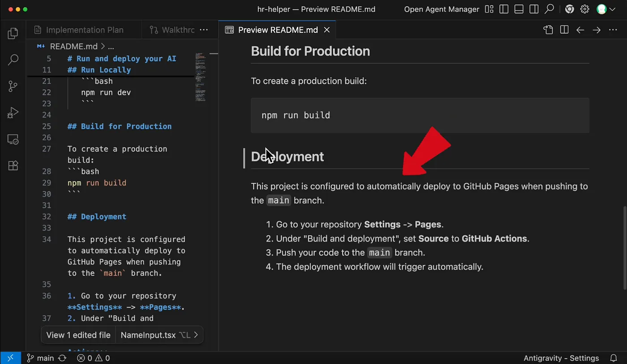This screenshot has width=627, height=364.
Task: Open the Remote Explorer view
Action: (13, 139)
